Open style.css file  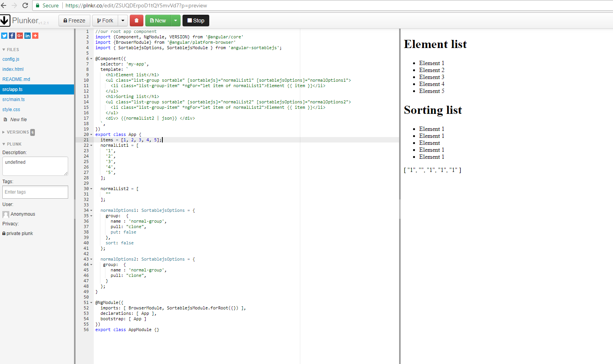click(x=11, y=110)
